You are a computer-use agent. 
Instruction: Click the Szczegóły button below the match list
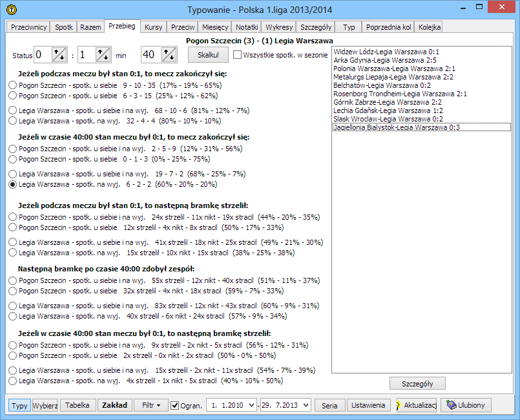[417, 384]
